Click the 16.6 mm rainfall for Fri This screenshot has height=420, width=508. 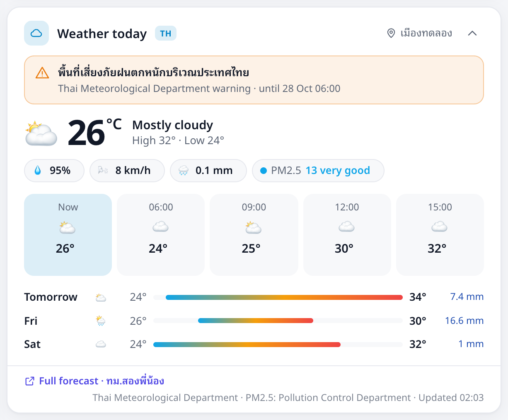point(464,321)
